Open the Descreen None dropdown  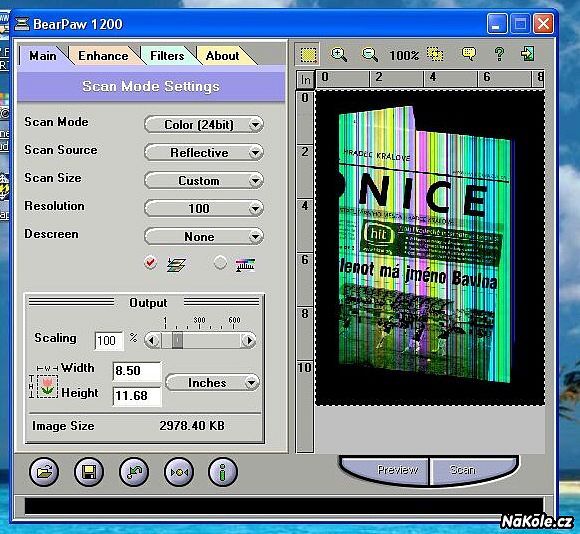coord(204,236)
